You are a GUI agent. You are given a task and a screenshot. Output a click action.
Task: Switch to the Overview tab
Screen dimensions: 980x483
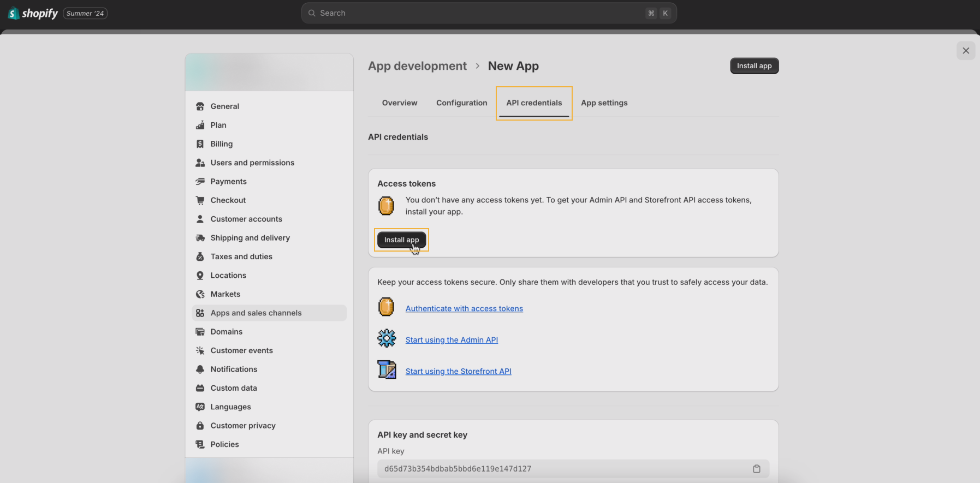click(400, 103)
